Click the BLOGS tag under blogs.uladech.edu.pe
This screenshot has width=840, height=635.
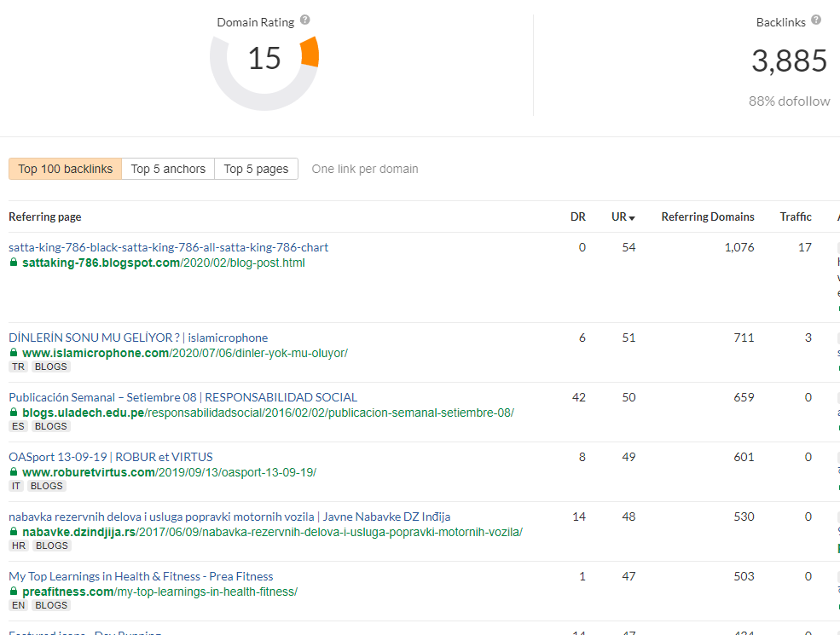click(51, 426)
